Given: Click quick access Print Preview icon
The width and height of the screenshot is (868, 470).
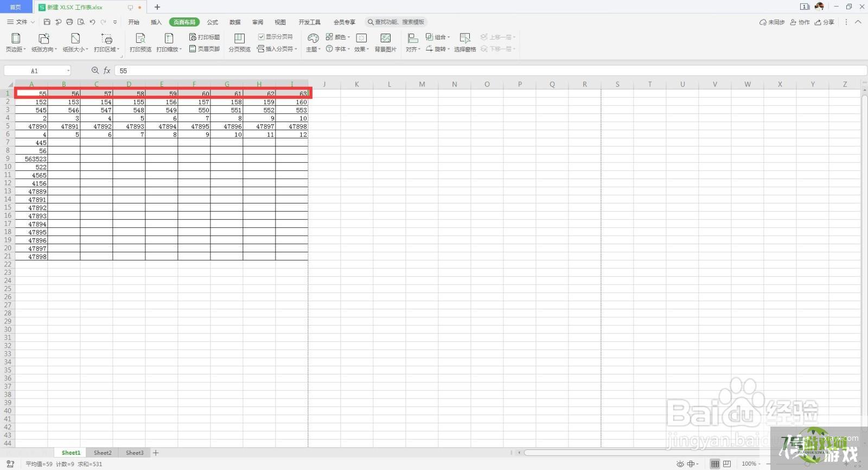Looking at the screenshot, I should 81,22.
